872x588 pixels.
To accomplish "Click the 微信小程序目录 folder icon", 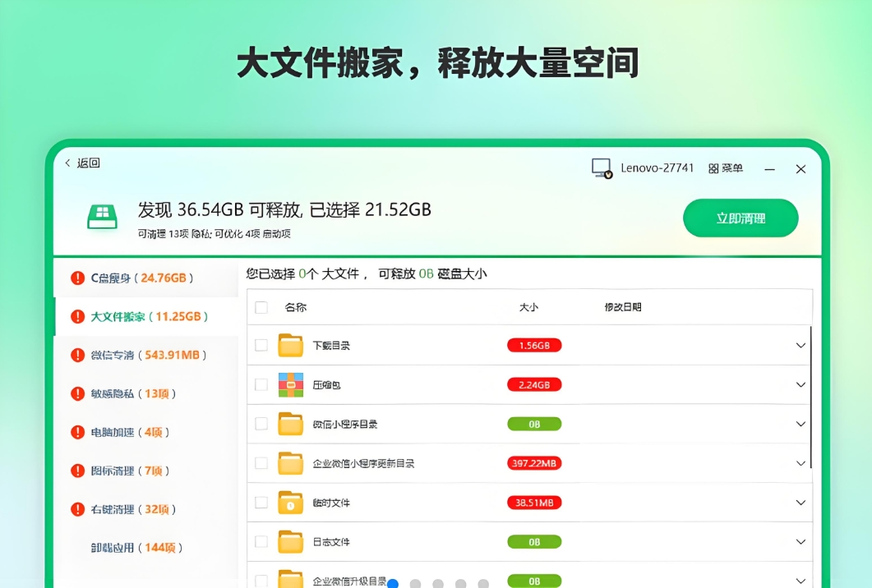I will click(x=290, y=424).
